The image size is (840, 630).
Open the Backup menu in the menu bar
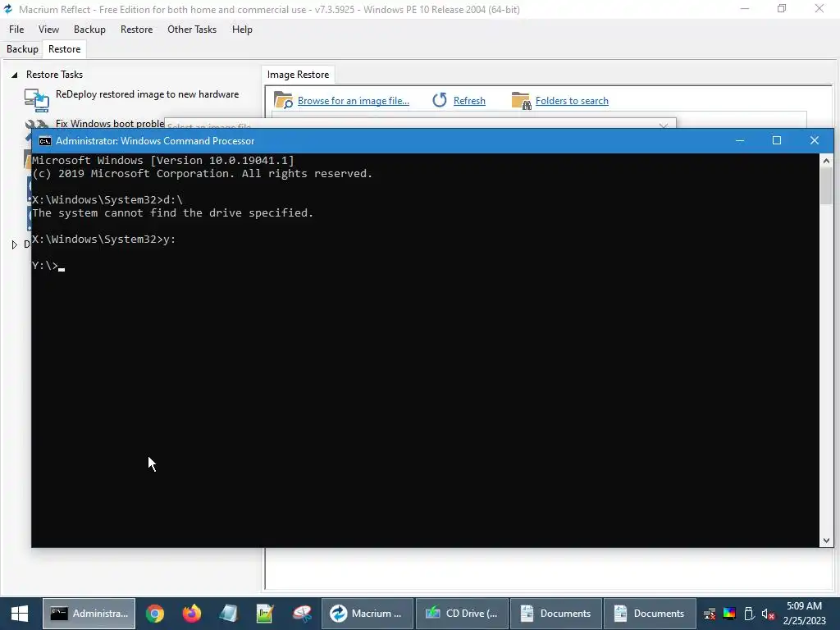[89, 30]
